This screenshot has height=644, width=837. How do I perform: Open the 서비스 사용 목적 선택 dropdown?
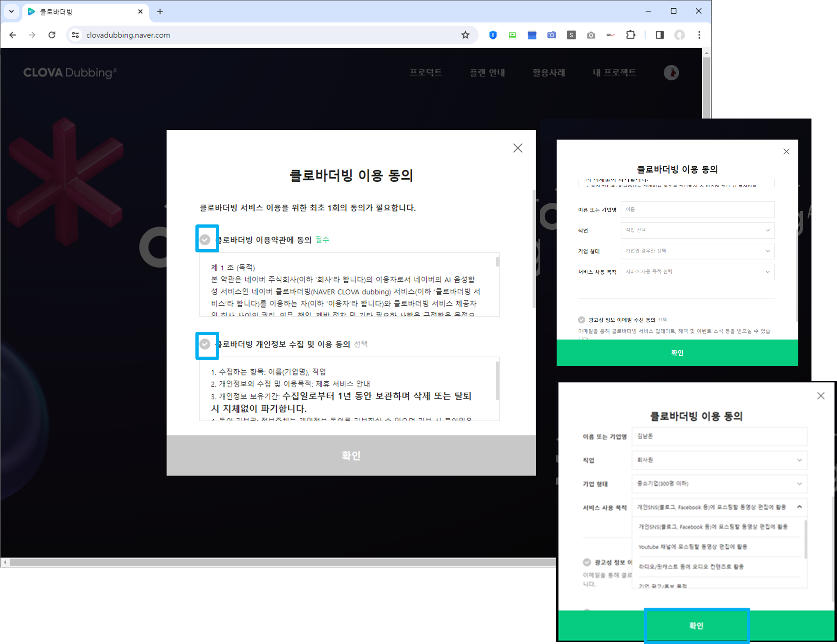click(697, 271)
